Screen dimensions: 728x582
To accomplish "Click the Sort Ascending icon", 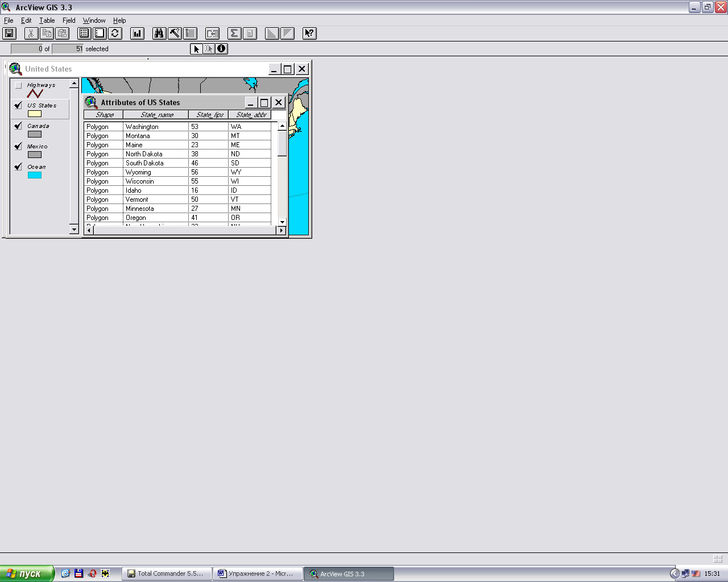I will [272, 34].
